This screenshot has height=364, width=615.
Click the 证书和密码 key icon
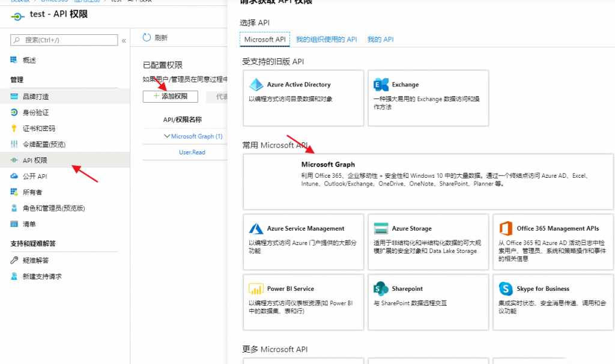tap(14, 129)
